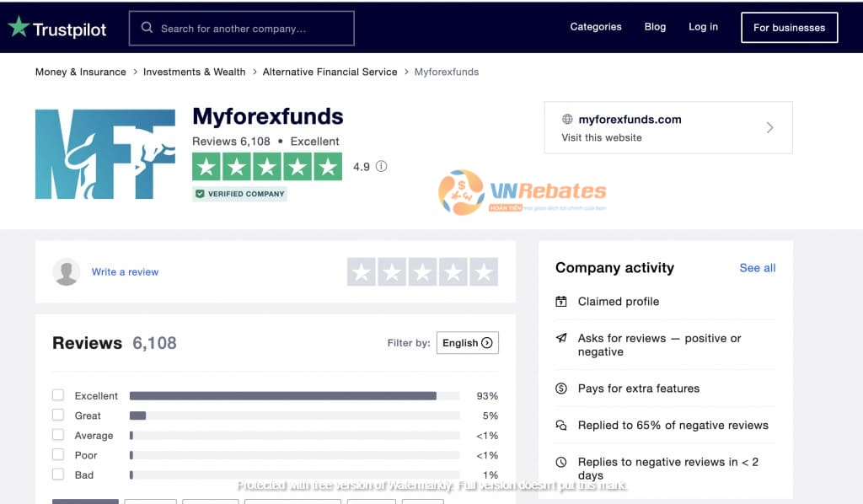The height and width of the screenshot is (504, 863).
Task: Select the third empty rating star
Action: coord(423,272)
